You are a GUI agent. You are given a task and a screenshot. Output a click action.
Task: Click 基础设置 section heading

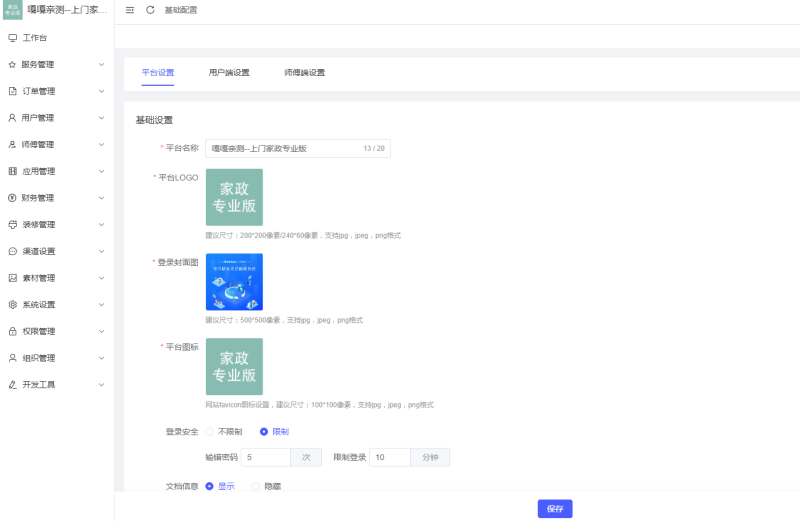pos(154,120)
